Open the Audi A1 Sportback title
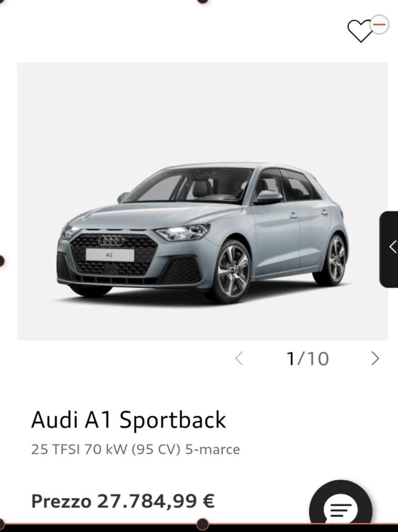 click(129, 420)
